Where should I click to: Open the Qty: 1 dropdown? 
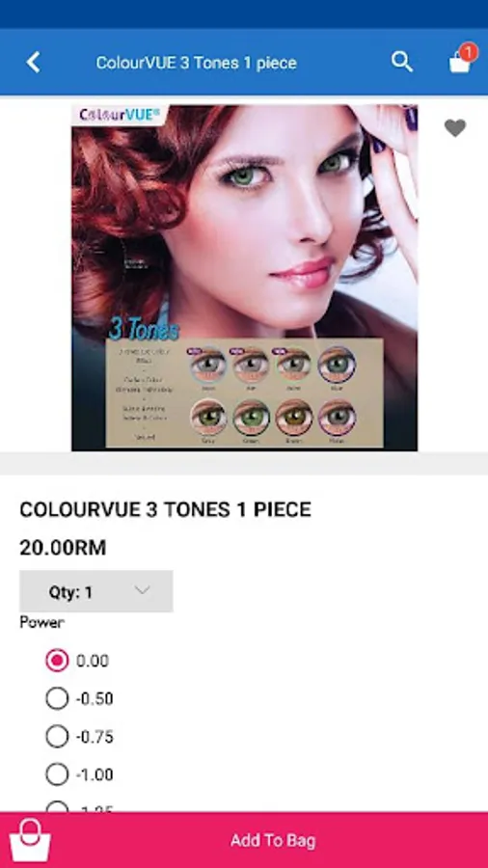click(96, 591)
